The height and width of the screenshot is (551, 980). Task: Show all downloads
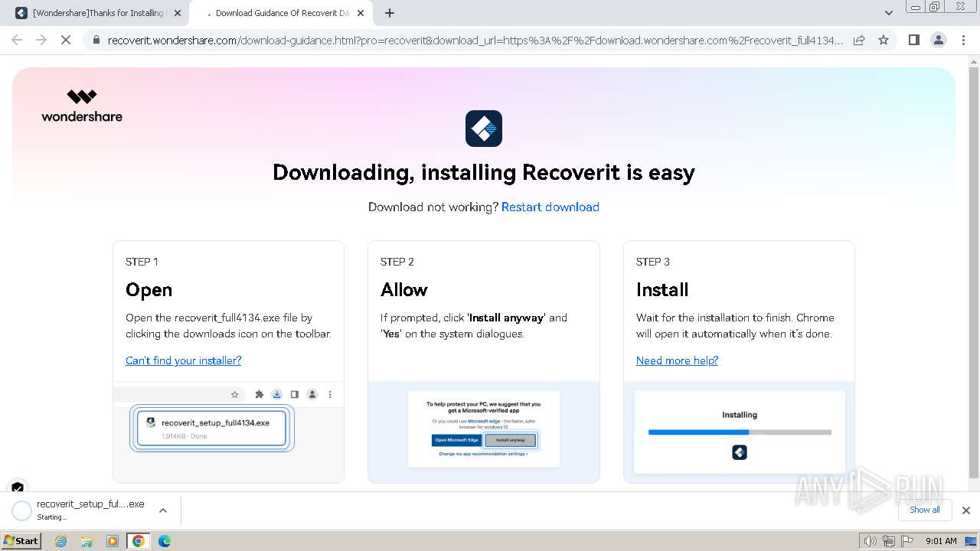coord(925,510)
